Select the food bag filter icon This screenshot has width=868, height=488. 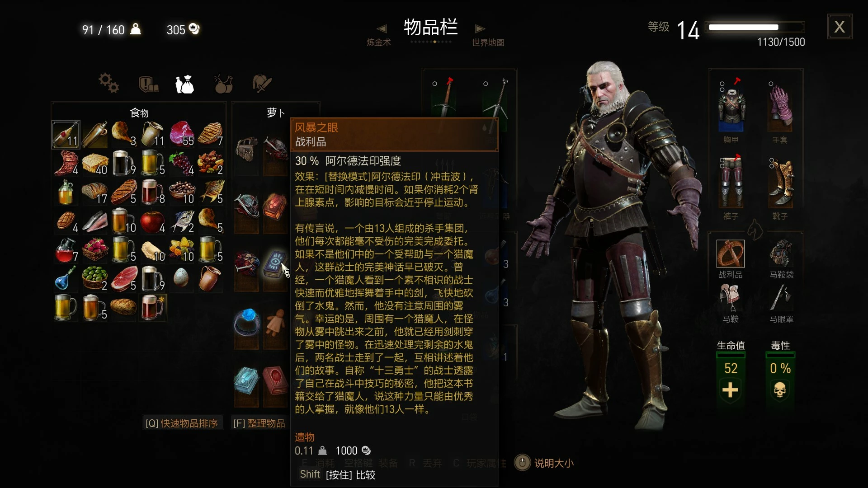(184, 84)
